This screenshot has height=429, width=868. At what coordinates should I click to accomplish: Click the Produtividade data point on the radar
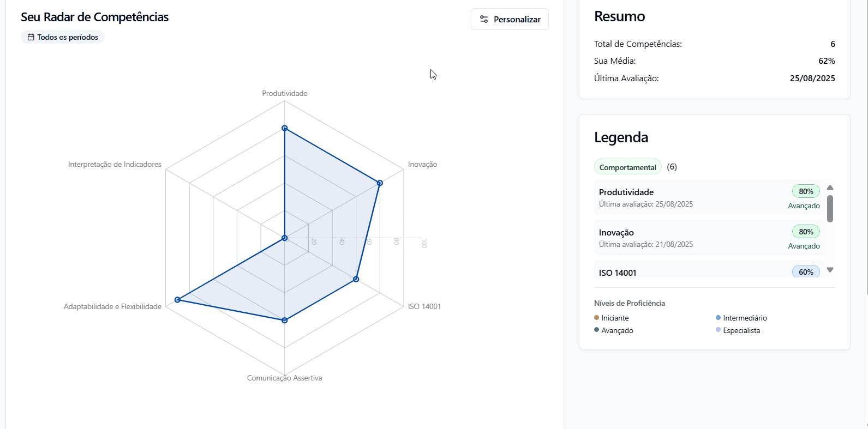(284, 128)
